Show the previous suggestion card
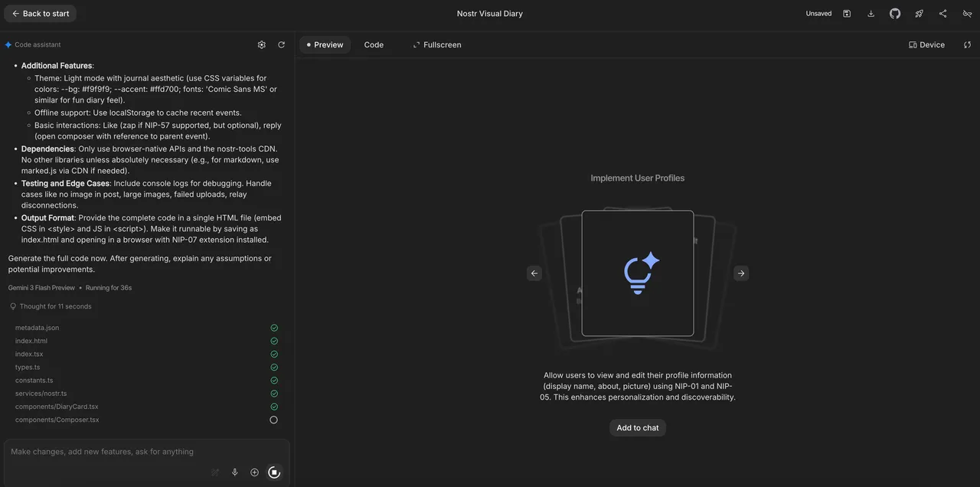 pos(534,273)
